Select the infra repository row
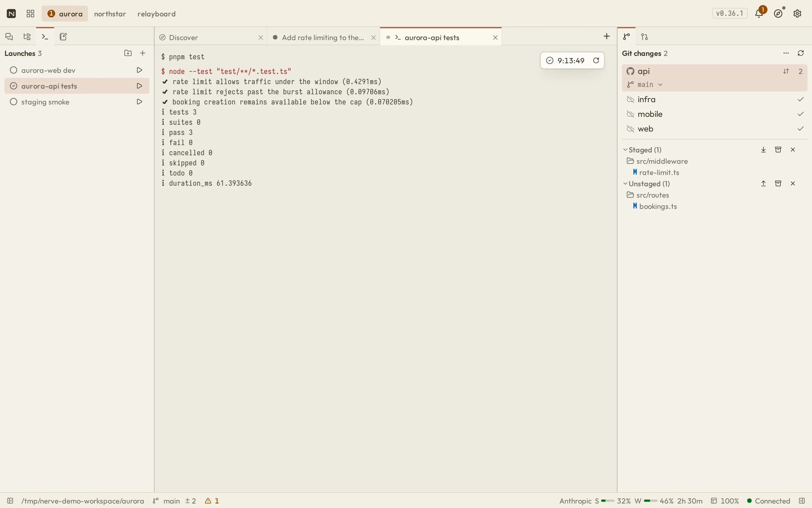This screenshot has width=812, height=508. 715,99
